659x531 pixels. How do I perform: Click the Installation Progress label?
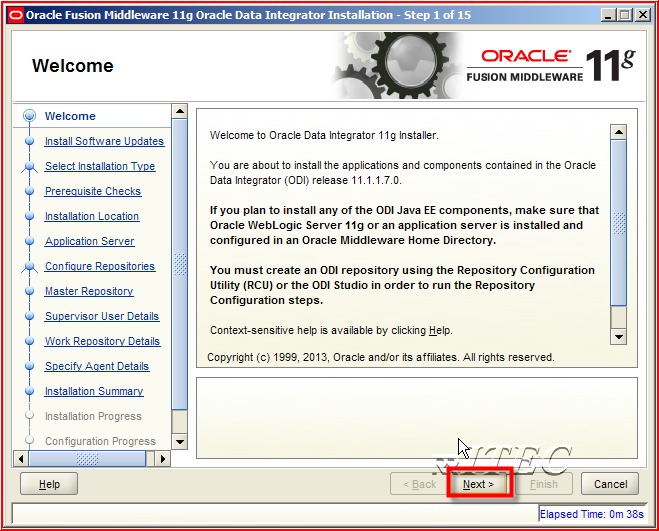(x=93, y=416)
